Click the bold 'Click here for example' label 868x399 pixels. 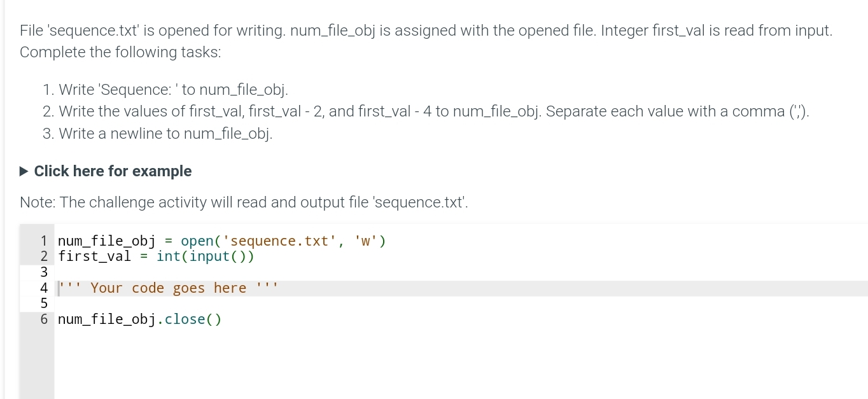[x=112, y=171]
